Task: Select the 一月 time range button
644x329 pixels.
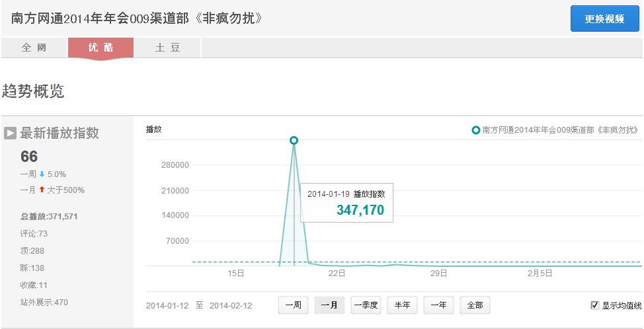Action: coord(329,305)
